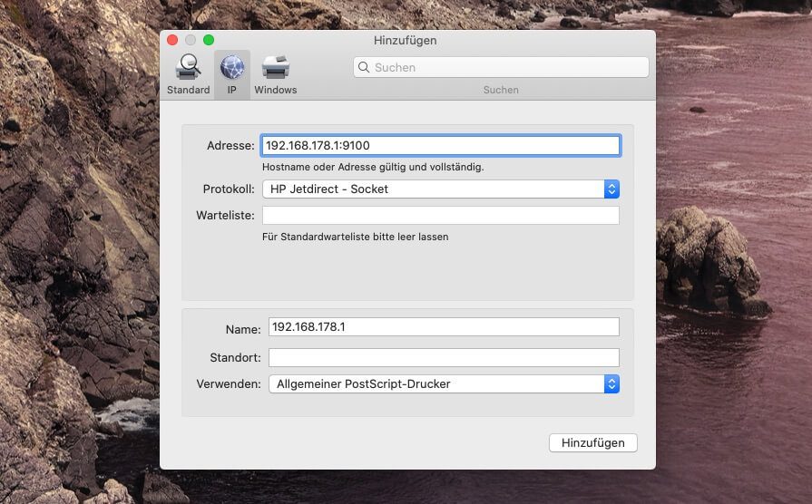Click the "Name:" label
Viewport: 812px width, 504px height.
coord(243,330)
